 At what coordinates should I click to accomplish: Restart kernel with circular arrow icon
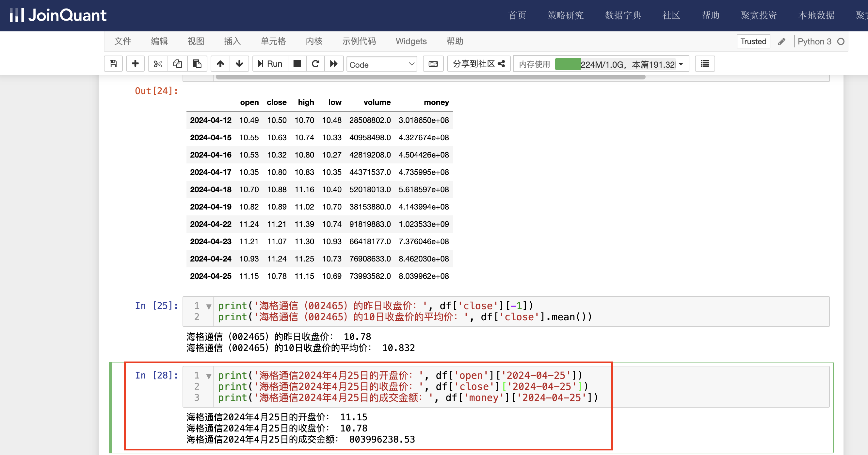pos(315,64)
